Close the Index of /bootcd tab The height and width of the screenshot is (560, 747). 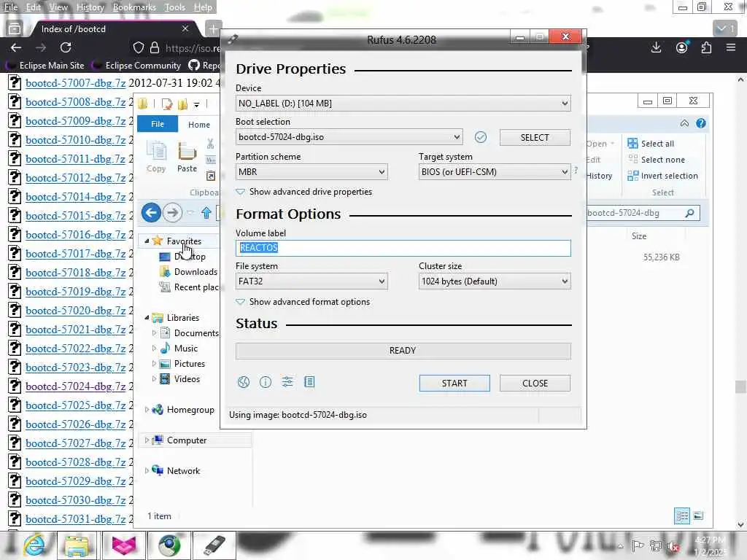[x=185, y=29]
